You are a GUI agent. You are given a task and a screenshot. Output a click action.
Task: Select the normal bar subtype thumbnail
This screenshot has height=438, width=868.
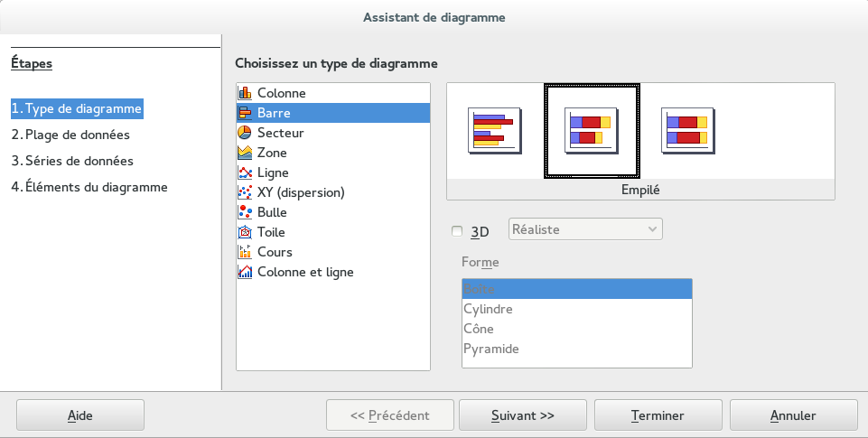[494, 130]
